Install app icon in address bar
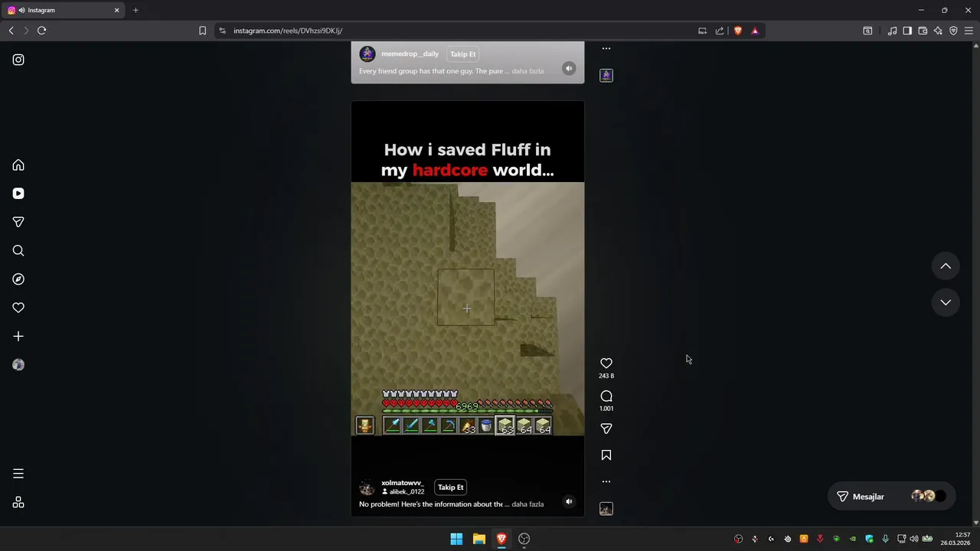This screenshot has height=551, width=980. tap(702, 31)
